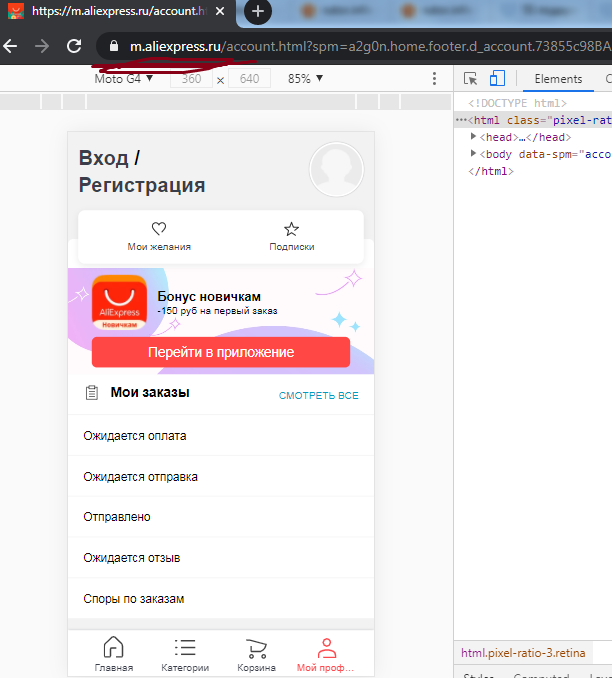Click the Мои заказы clipboard icon
The image size is (612, 678).
pos(91,393)
